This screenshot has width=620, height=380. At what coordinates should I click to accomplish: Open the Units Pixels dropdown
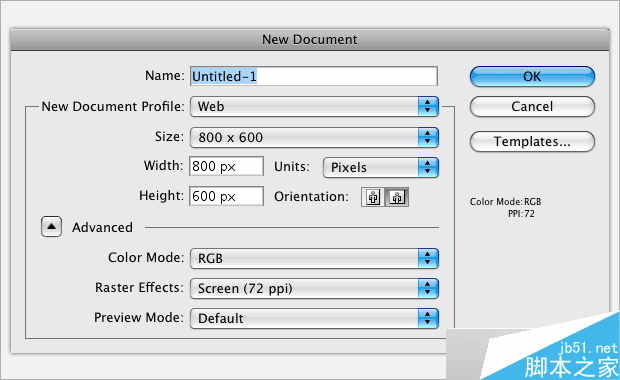tap(381, 167)
